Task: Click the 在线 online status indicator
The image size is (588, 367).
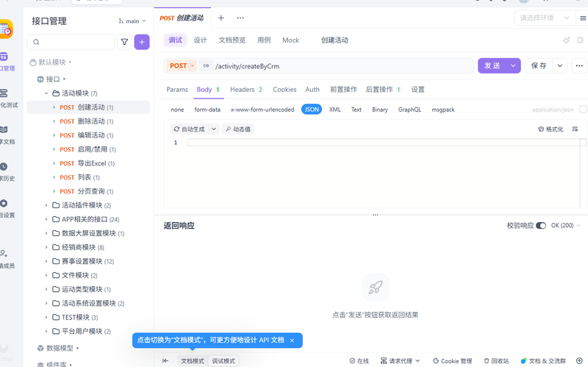Action: 359,360
